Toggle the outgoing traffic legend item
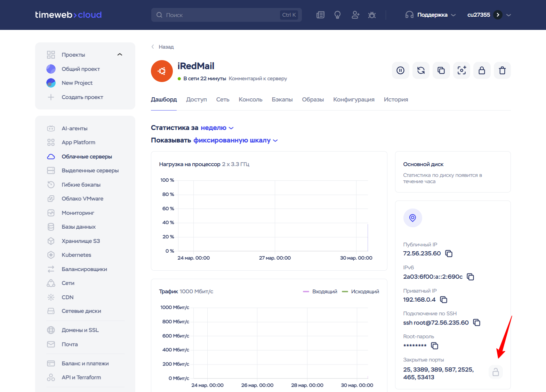 (361, 292)
